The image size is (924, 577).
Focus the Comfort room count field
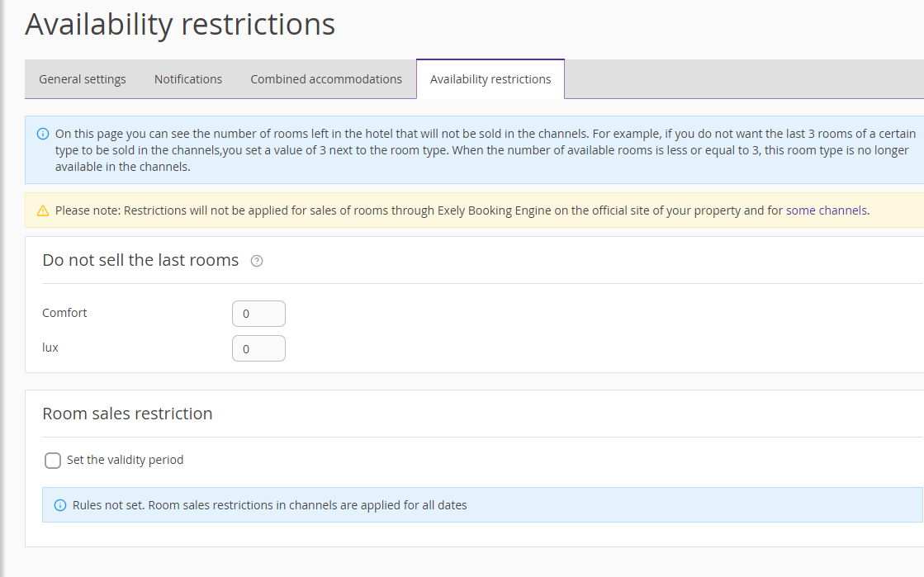tap(258, 314)
